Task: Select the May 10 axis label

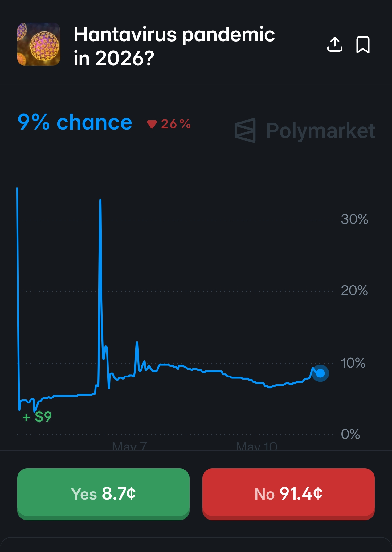Action: [x=257, y=446]
